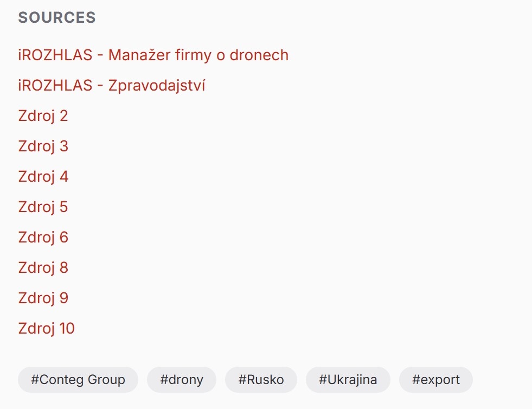Image resolution: width=532 pixels, height=409 pixels.
Task: Choose the #export tag
Action: click(436, 380)
